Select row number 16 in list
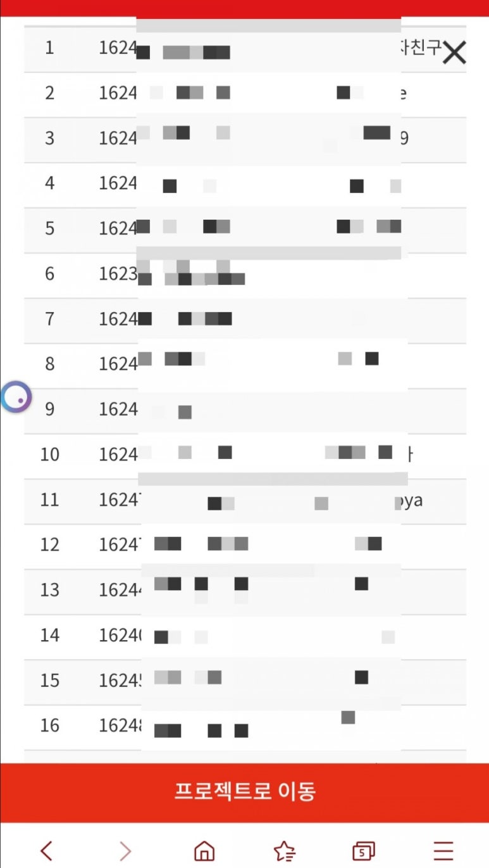Viewport: 489px width, 868px height. [245, 727]
